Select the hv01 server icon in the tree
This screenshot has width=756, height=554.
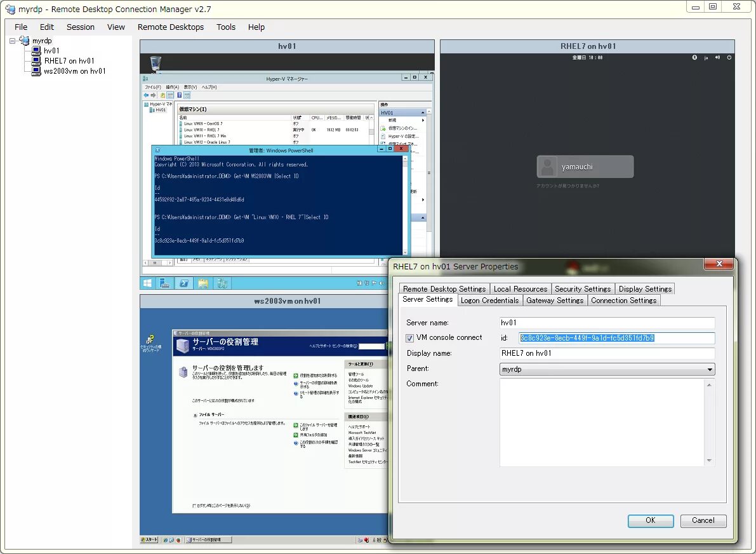(36, 51)
